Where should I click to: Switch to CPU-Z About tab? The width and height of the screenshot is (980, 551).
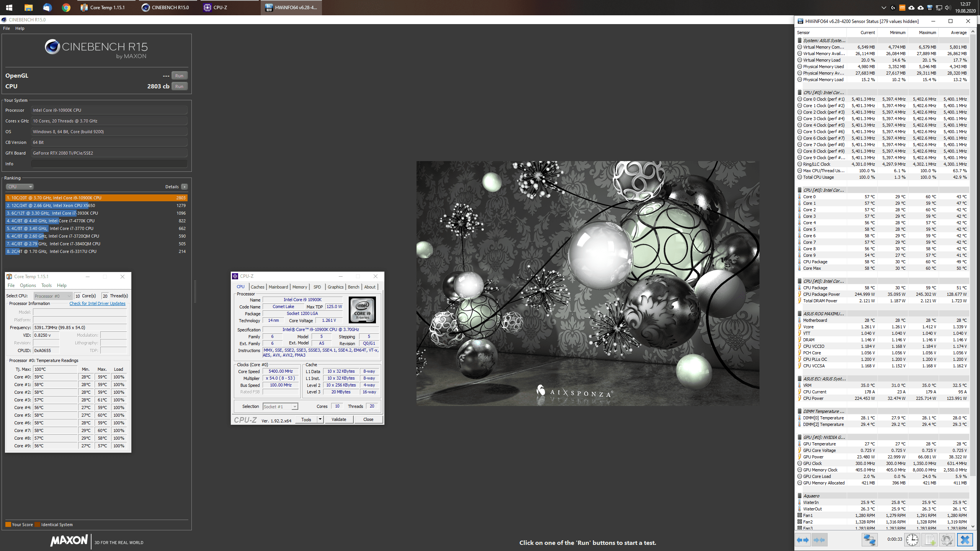point(370,287)
